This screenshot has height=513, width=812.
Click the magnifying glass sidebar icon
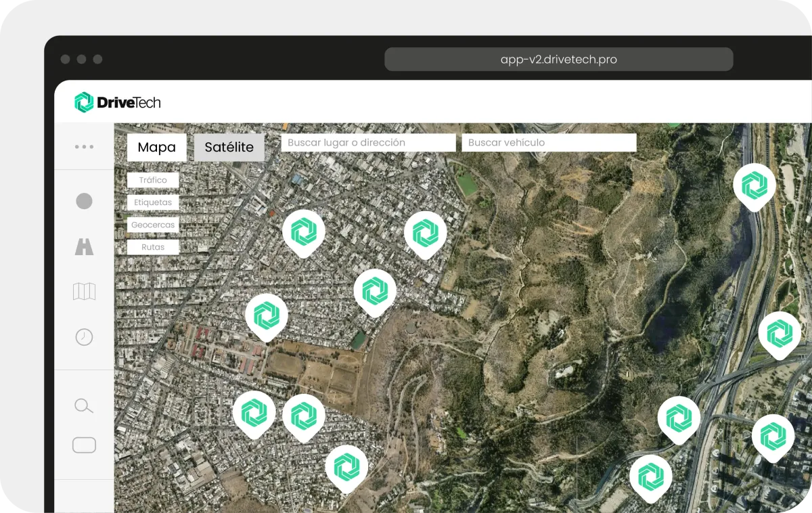84,406
